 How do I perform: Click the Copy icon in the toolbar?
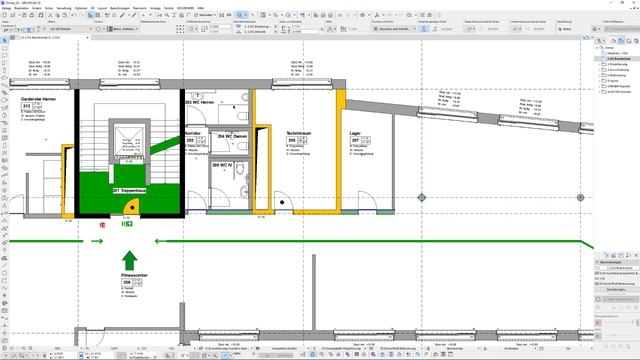tap(58, 15)
